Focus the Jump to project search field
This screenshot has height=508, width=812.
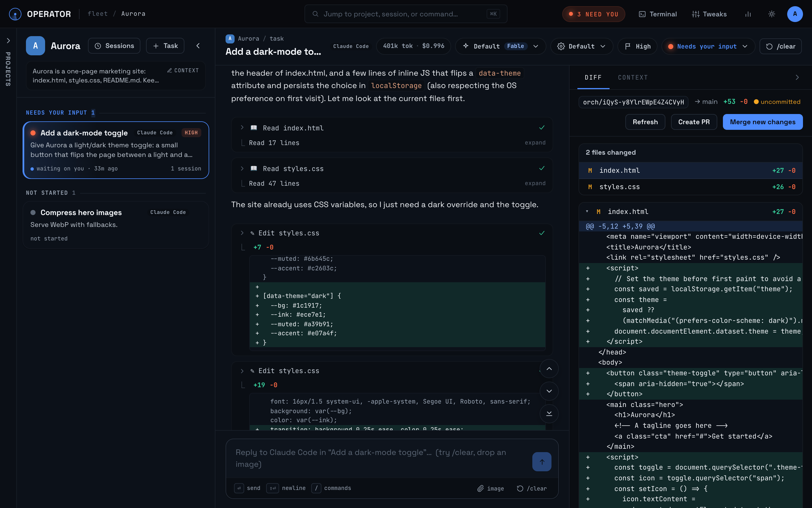click(406, 14)
